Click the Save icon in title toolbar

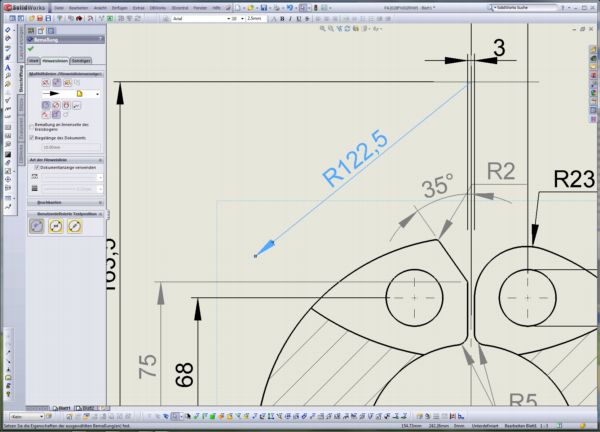click(x=264, y=8)
